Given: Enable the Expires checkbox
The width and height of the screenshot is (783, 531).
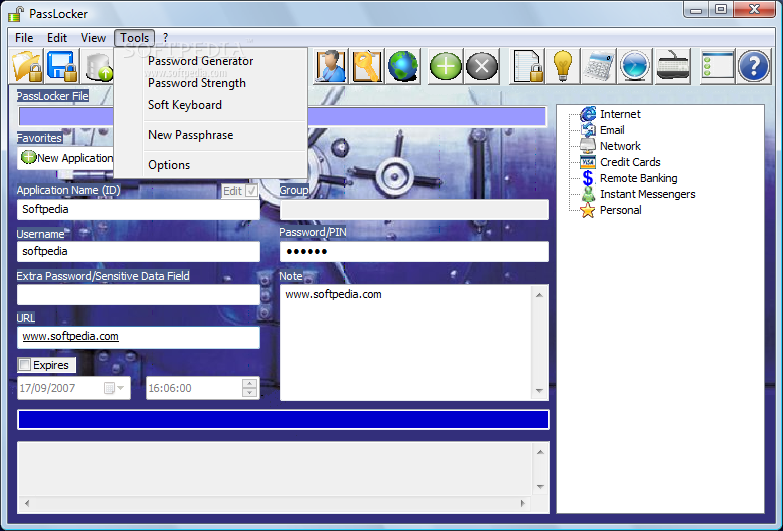Looking at the screenshot, I should [24, 365].
